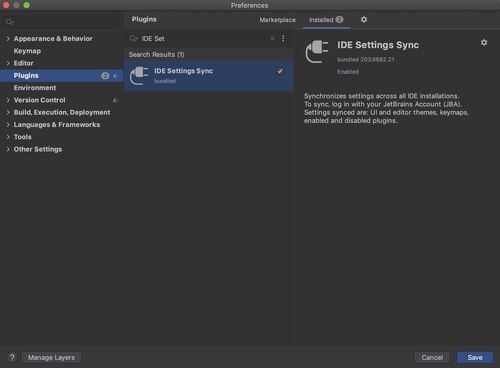Click the gear icon beside IDE Settings Sync title

(x=484, y=43)
